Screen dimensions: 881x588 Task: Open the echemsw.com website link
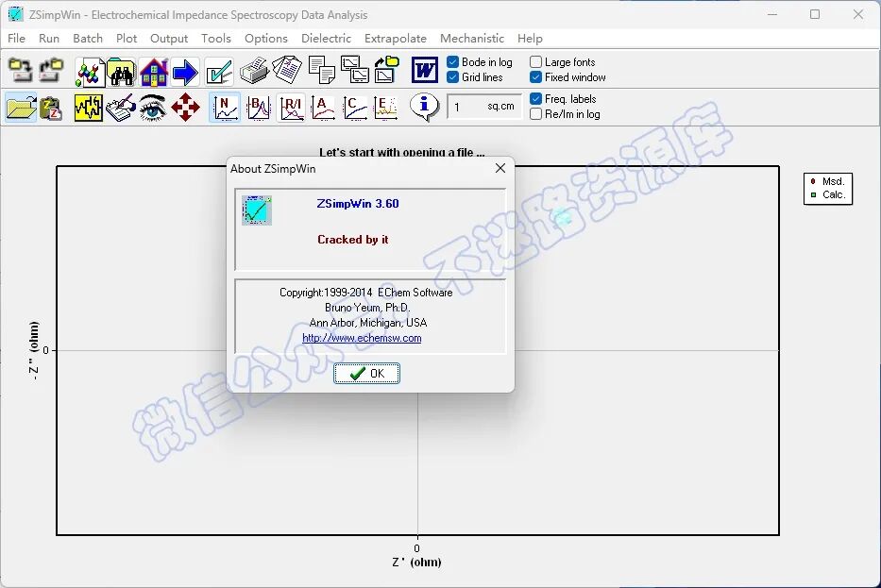pos(362,338)
